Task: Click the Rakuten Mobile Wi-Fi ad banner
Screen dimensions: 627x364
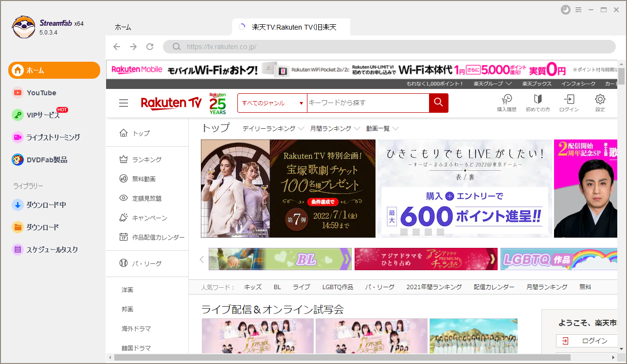Action: coord(361,69)
